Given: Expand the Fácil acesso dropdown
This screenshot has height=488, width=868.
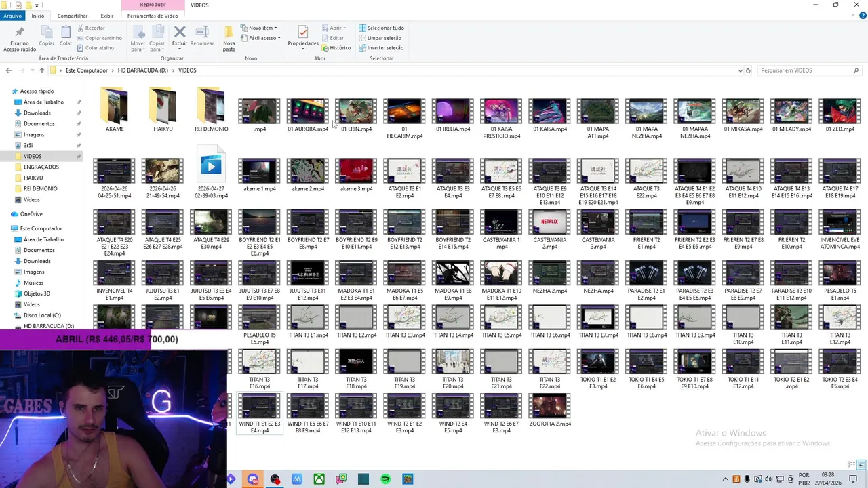Looking at the screenshot, I should coord(260,38).
